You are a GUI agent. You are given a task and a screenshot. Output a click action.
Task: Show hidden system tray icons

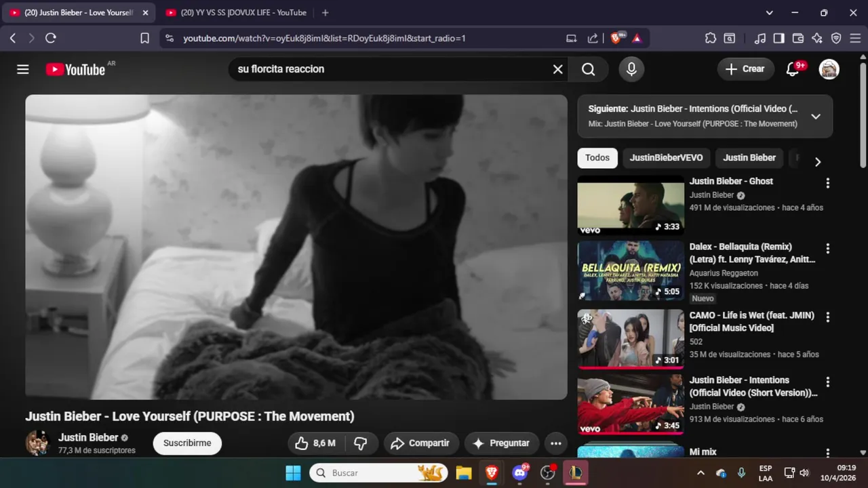tap(701, 473)
